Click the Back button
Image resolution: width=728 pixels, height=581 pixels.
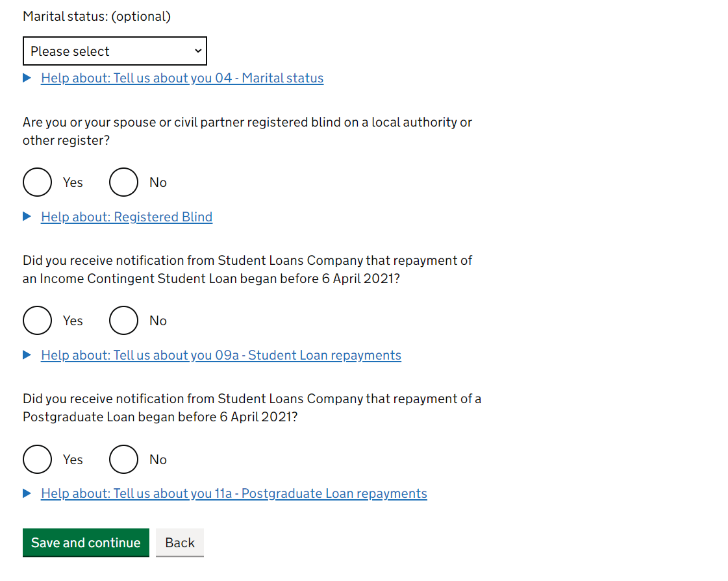[180, 543]
